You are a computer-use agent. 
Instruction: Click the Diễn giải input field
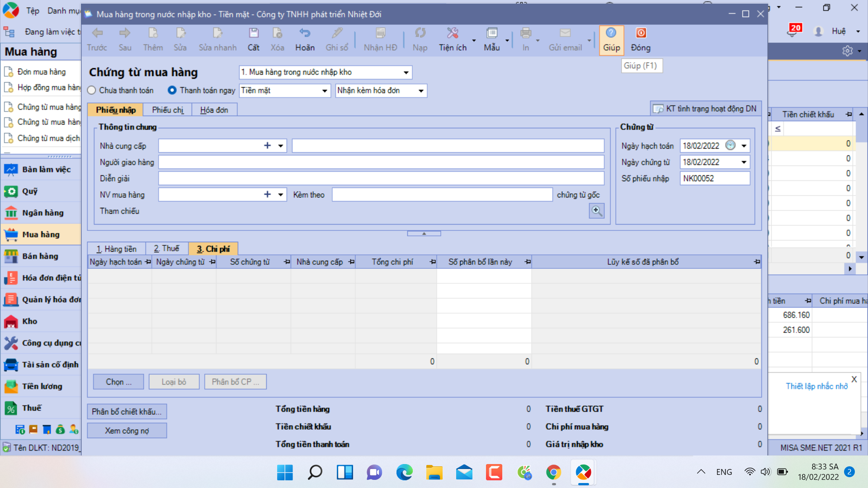click(381, 178)
